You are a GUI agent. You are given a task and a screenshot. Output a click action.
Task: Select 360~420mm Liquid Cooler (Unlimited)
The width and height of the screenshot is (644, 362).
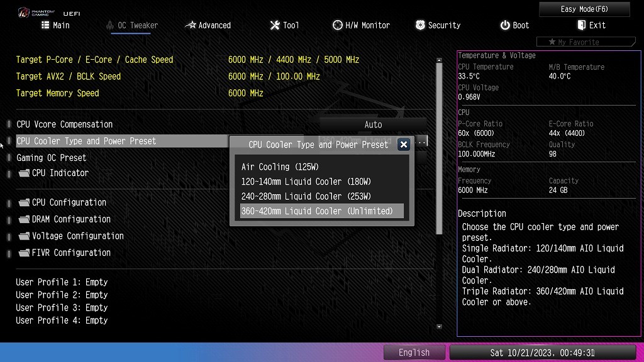pos(317,211)
